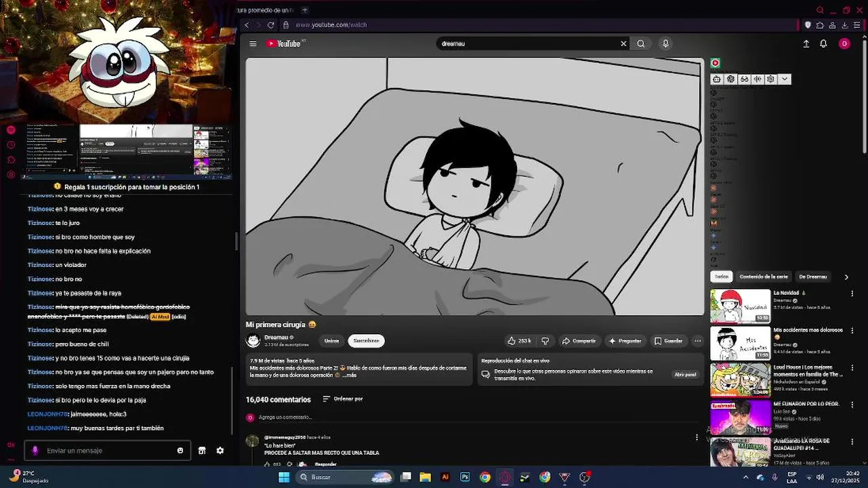Open chat settings gear icon
Image resolution: width=868 pixels, height=488 pixels.
[220, 451]
